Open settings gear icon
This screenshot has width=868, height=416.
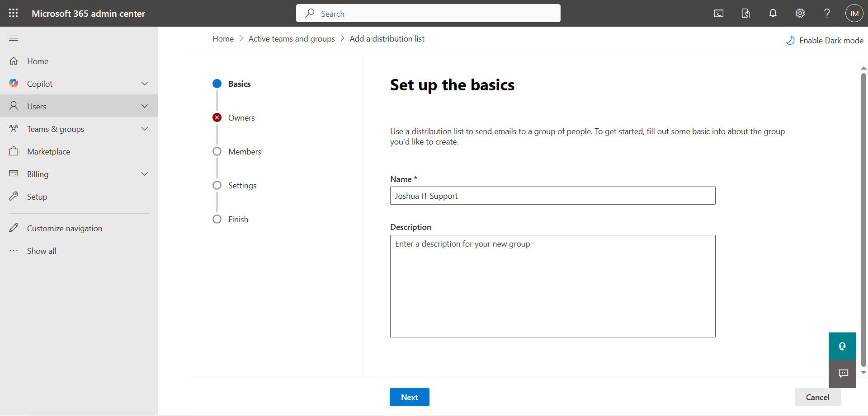coord(800,14)
